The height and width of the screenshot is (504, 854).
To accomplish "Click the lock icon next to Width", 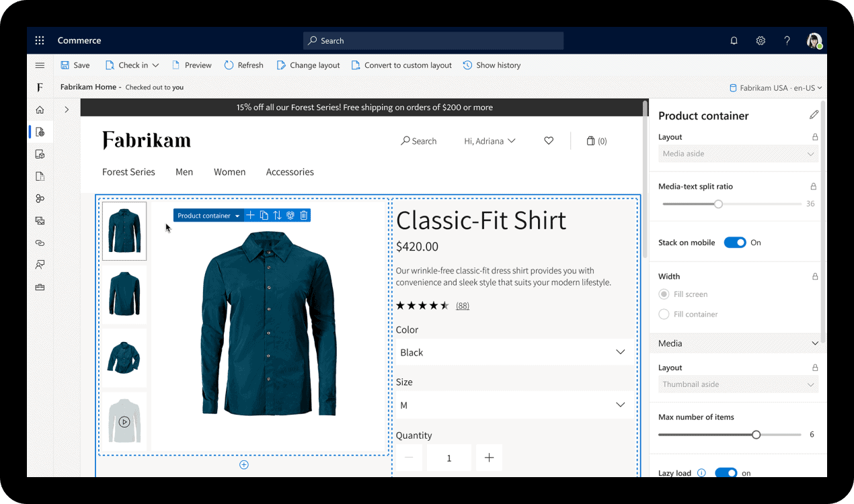I will pos(814,276).
